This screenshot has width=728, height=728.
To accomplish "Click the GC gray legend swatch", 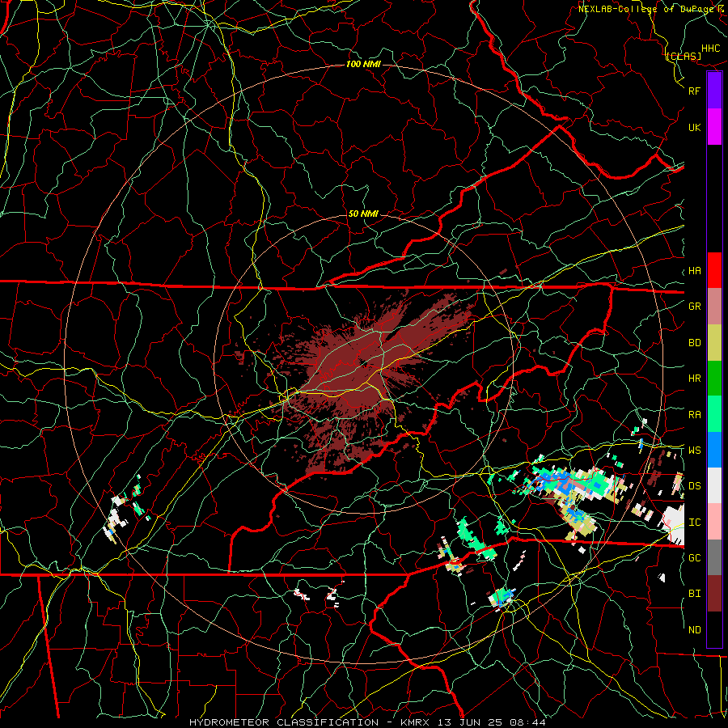I will [714, 557].
